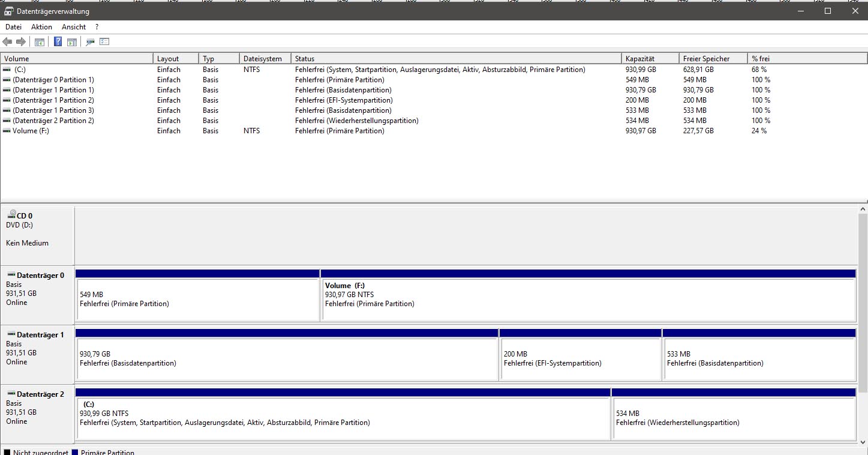Sort by the Typ column header
Image resolution: width=868 pixels, height=455 pixels.
[x=219, y=59]
